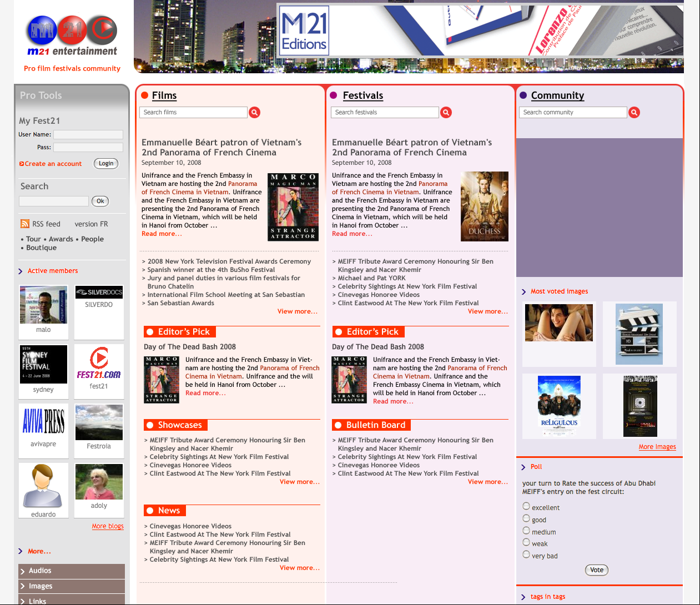
Task: Open the eduardo default user avatar
Action: [x=43, y=486]
